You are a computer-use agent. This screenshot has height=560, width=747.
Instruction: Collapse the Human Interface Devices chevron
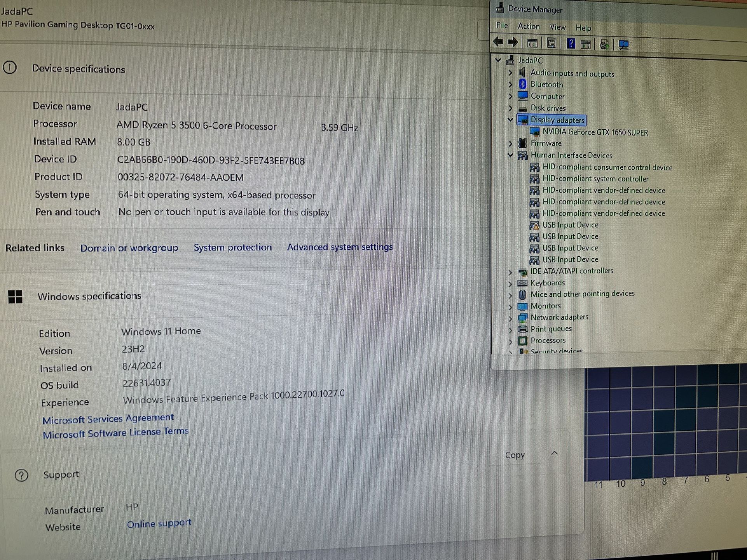510,155
